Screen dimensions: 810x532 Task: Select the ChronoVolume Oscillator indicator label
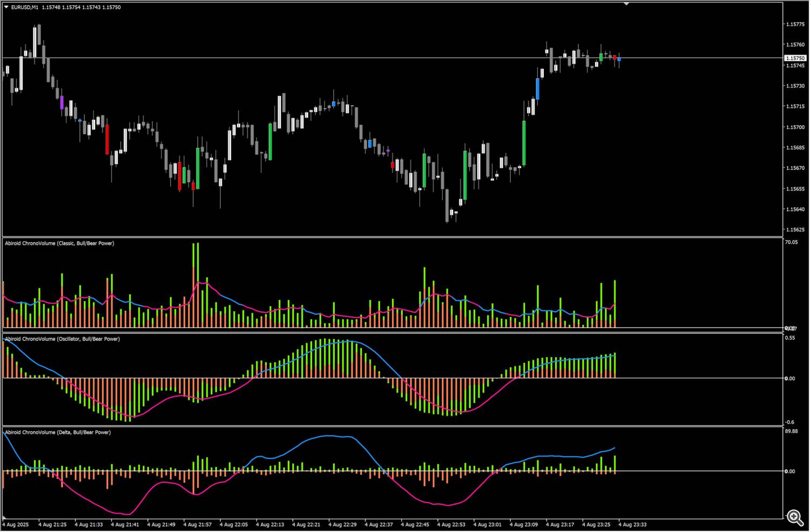pyautogui.click(x=62, y=339)
